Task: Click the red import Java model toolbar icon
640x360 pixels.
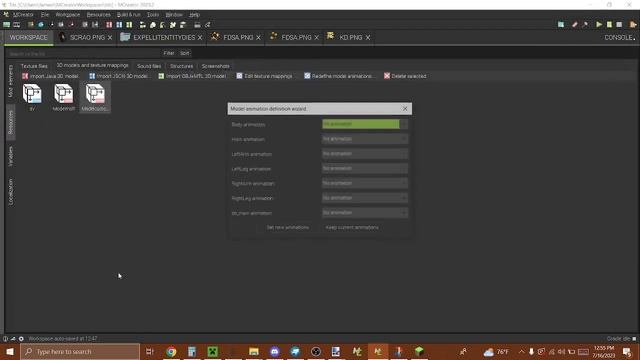Action: 109,25
